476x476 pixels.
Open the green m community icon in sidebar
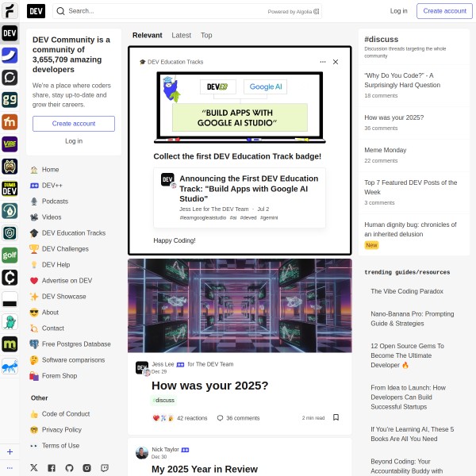click(10, 344)
